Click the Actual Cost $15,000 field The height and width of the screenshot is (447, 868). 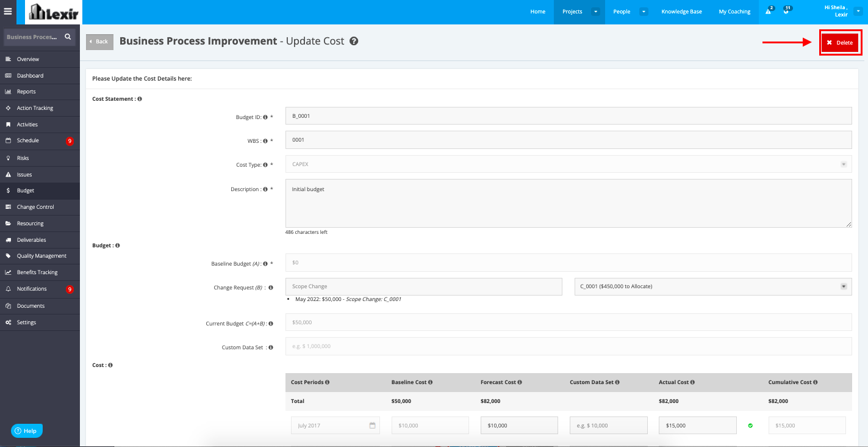click(x=698, y=426)
